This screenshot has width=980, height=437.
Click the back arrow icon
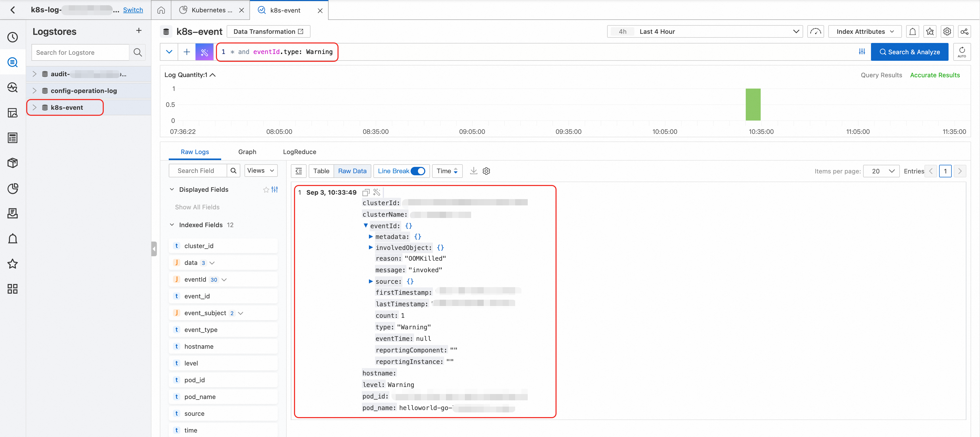pyautogui.click(x=13, y=10)
